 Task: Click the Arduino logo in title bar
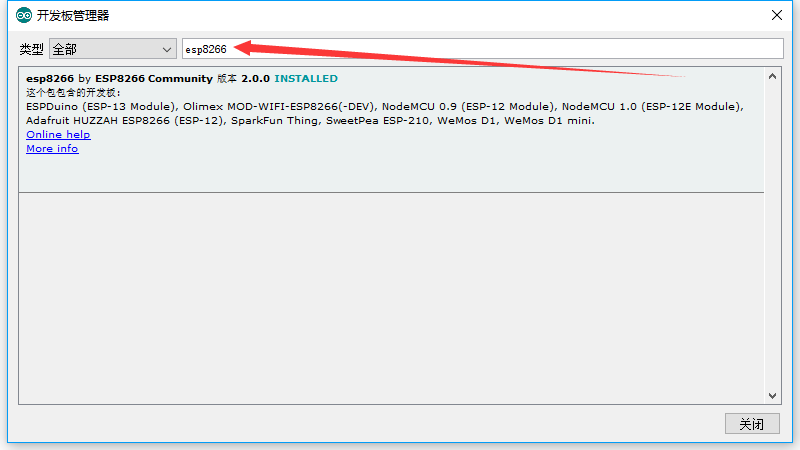(x=23, y=15)
